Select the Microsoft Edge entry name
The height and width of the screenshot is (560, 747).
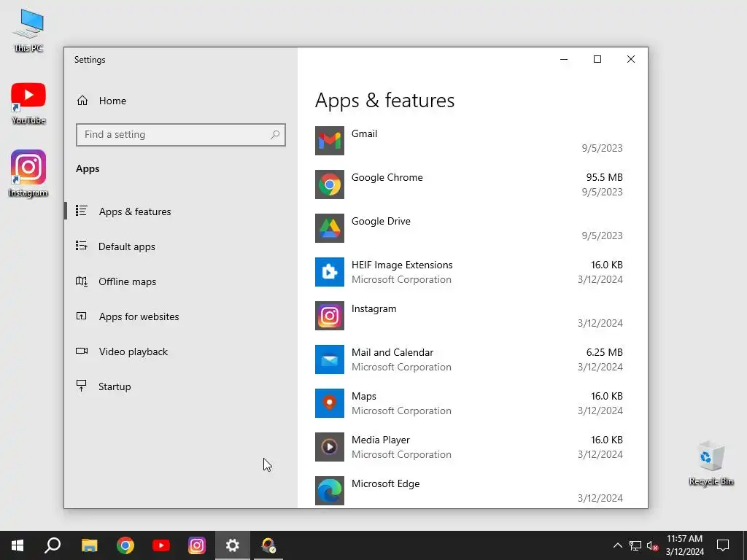coord(385,484)
